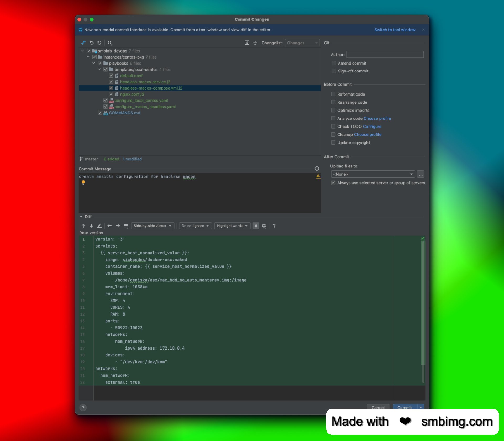504x441 pixels.
Task: Open Upload files to dropdown
Action: tap(373, 174)
